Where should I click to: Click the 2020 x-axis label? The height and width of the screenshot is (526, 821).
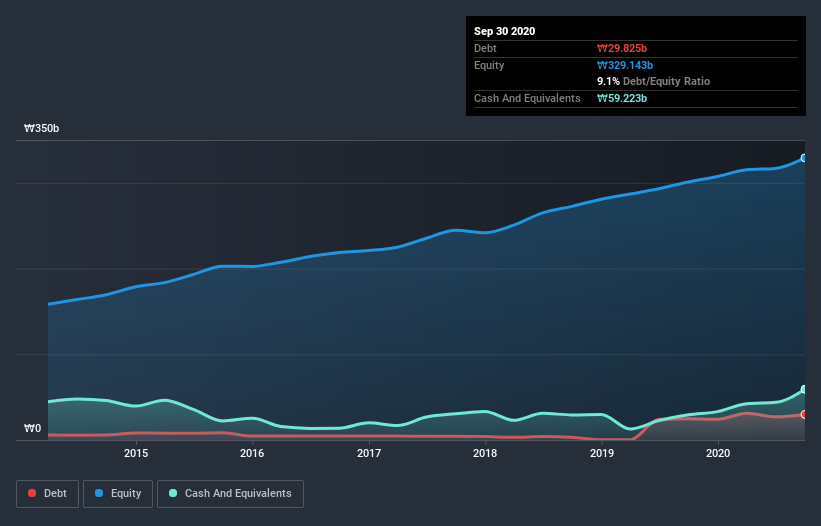pyautogui.click(x=718, y=453)
